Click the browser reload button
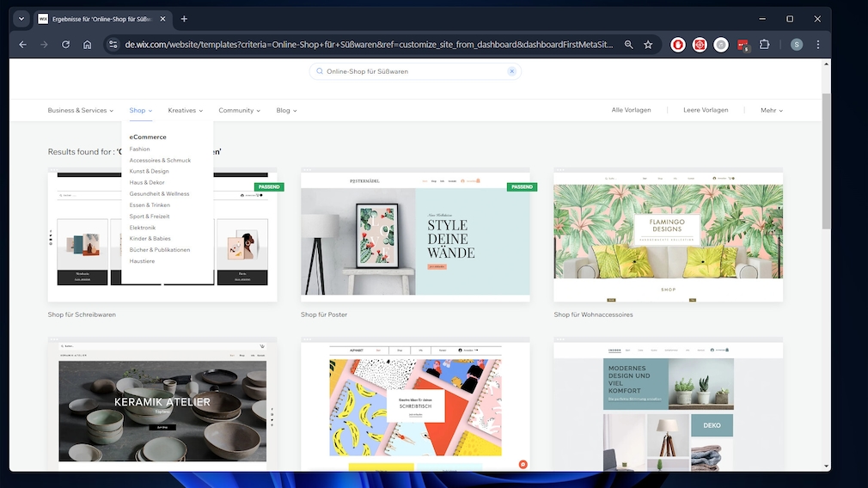 coord(65,45)
